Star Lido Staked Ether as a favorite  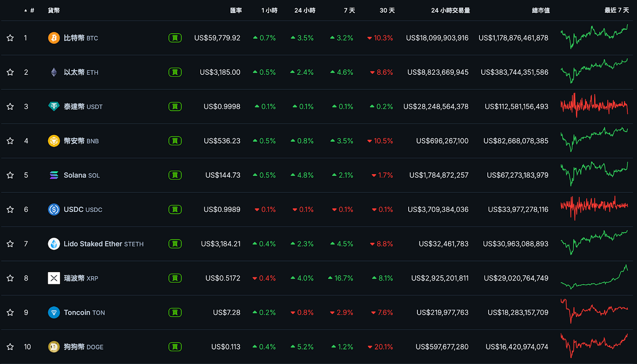click(x=10, y=244)
